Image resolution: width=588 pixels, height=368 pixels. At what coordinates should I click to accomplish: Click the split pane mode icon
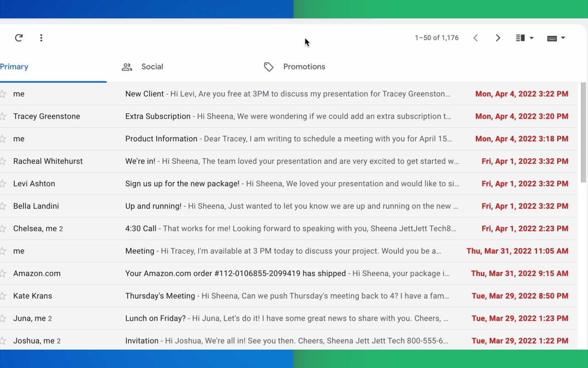tap(520, 38)
